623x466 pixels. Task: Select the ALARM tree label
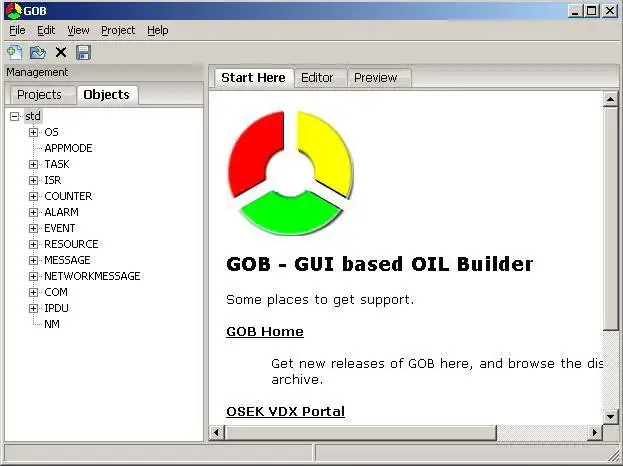click(x=62, y=212)
